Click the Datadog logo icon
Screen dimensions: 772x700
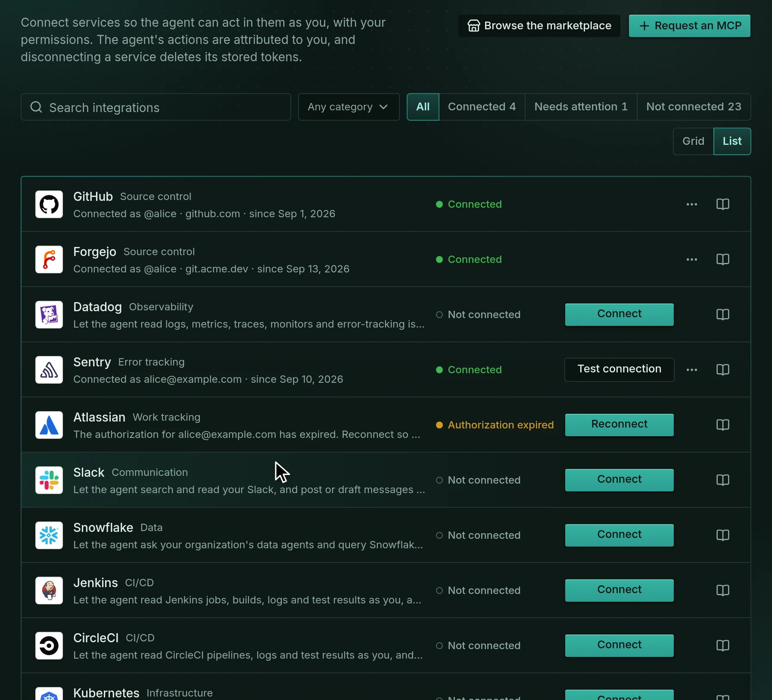click(49, 315)
